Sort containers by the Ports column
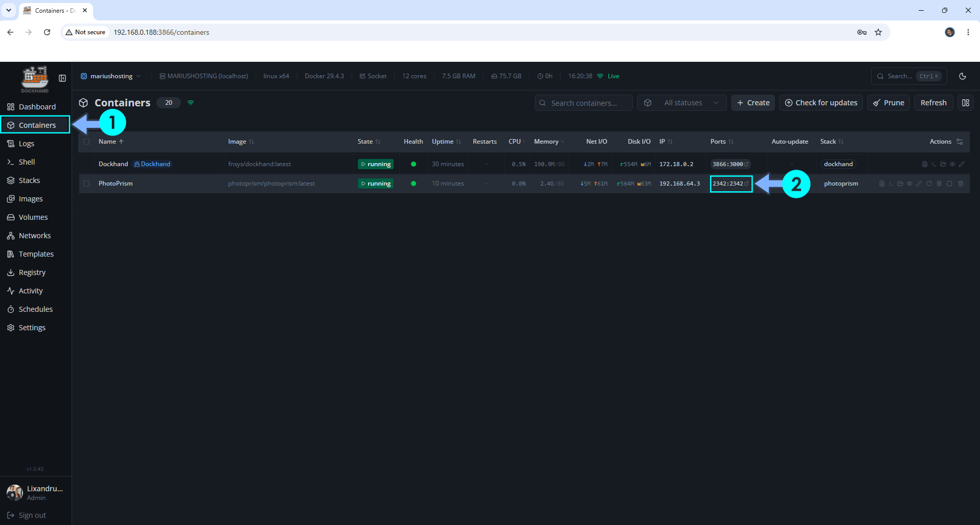This screenshot has width=980, height=525. [722, 142]
